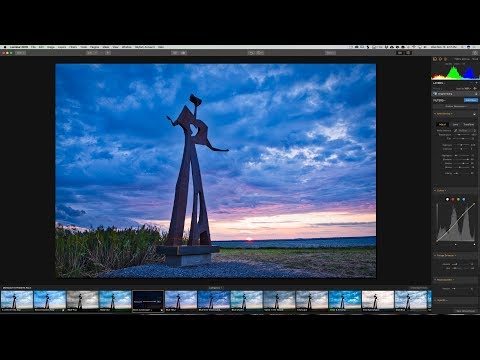The width and height of the screenshot is (480, 360).
Task: Select the blue curve channel
Action: tap(464, 199)
